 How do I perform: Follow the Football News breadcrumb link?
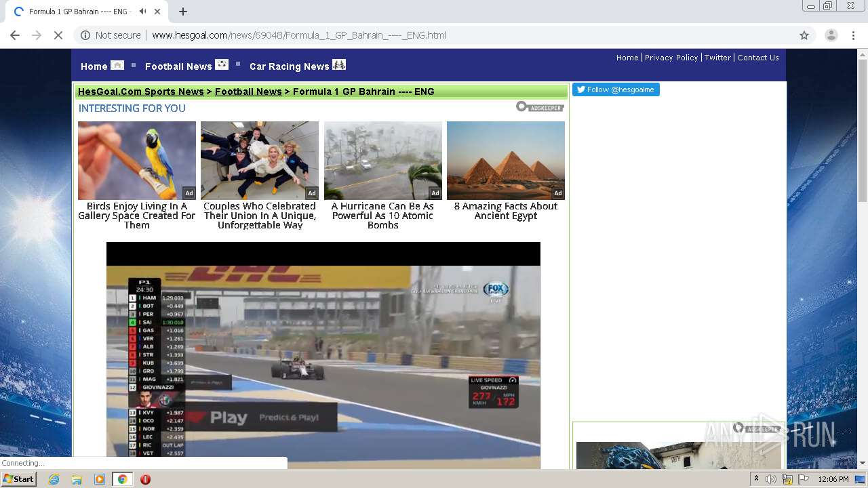pyautogui.click(x=248, y=91)
